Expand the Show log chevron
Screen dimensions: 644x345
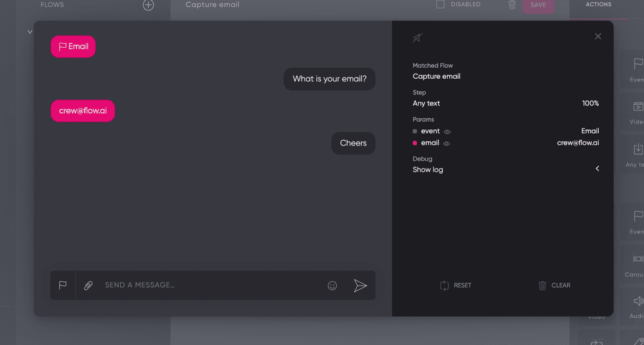click(597, 169)
